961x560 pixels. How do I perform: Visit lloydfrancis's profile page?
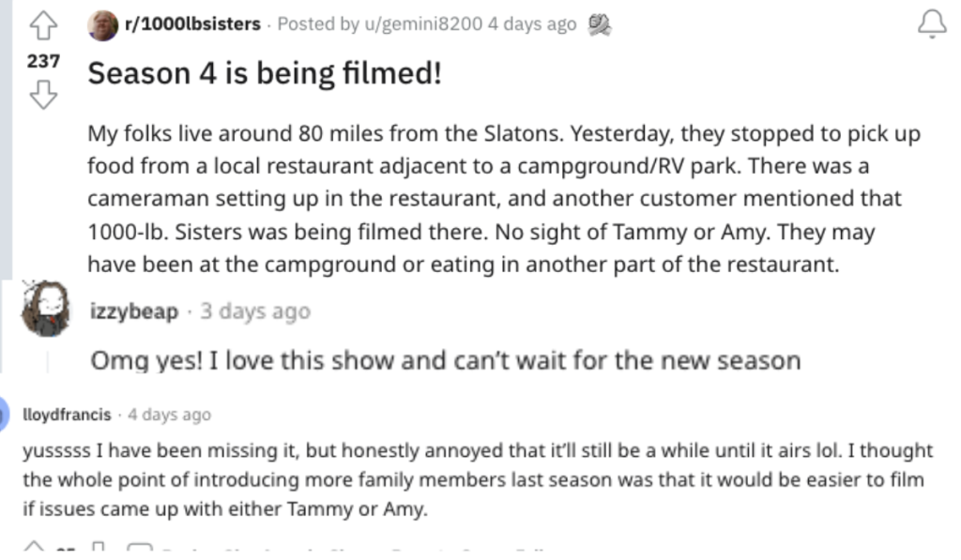click(x=67, y=415)
